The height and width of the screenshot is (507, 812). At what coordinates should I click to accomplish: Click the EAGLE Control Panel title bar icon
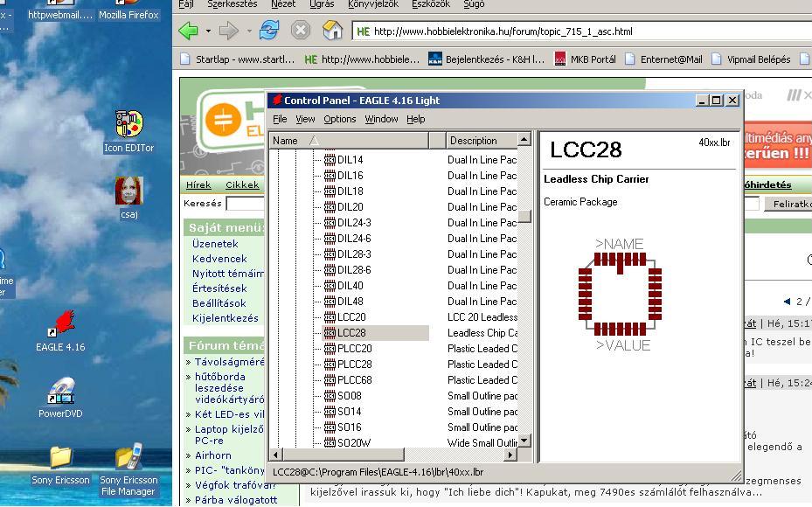coord(277,100)
